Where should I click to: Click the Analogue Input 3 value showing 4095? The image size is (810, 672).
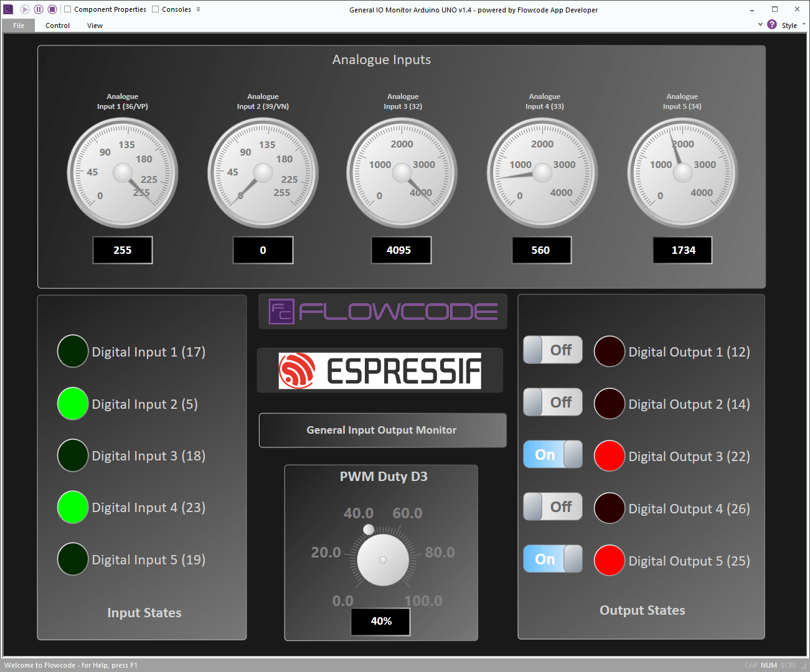401,250
